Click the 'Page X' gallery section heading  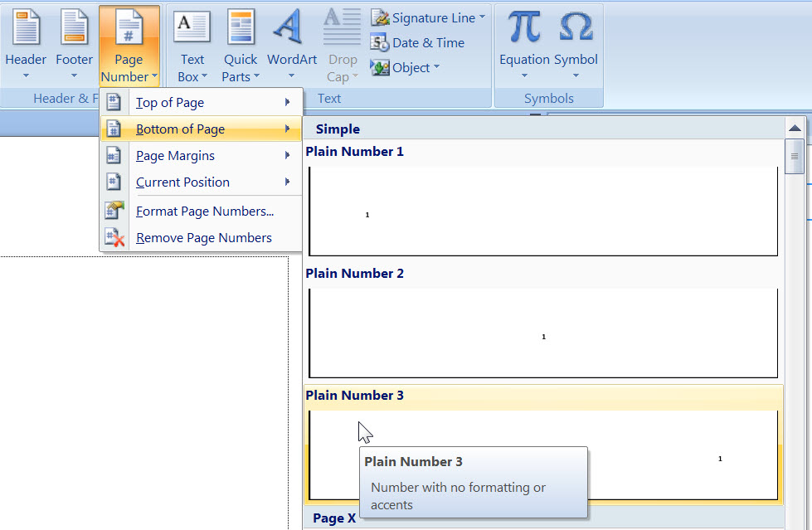tap(334, 518)
